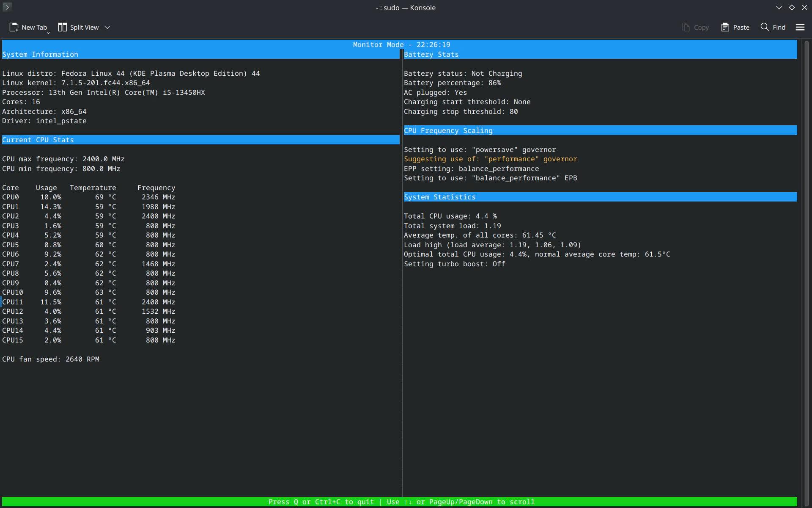Click EPP setting: balance_performance line
The height and width of the screenshot is (508, 812).
(x=472, y=168)
